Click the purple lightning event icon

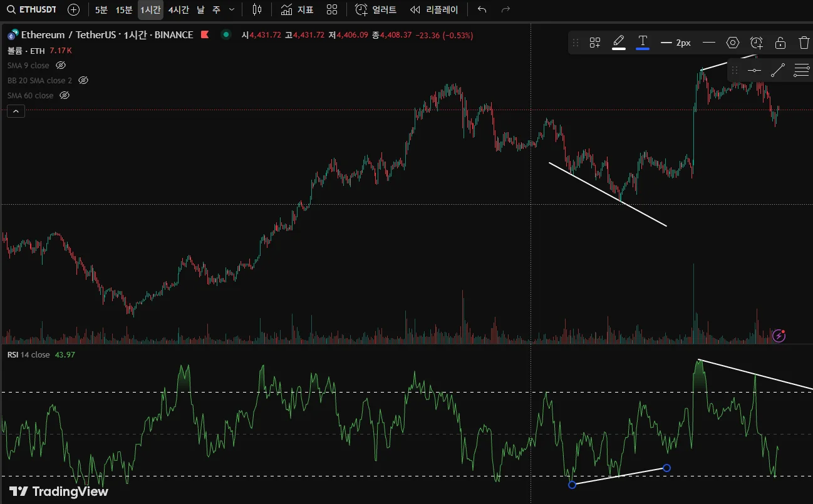click(x=779, y=336)
